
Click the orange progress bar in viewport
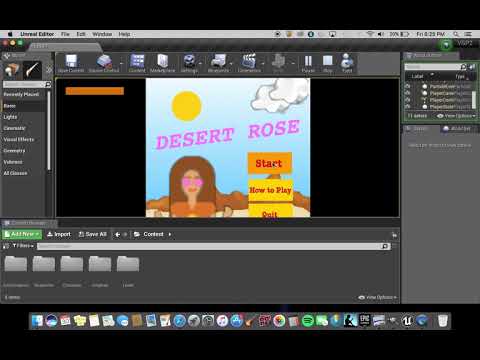click(x=95, y=91)
